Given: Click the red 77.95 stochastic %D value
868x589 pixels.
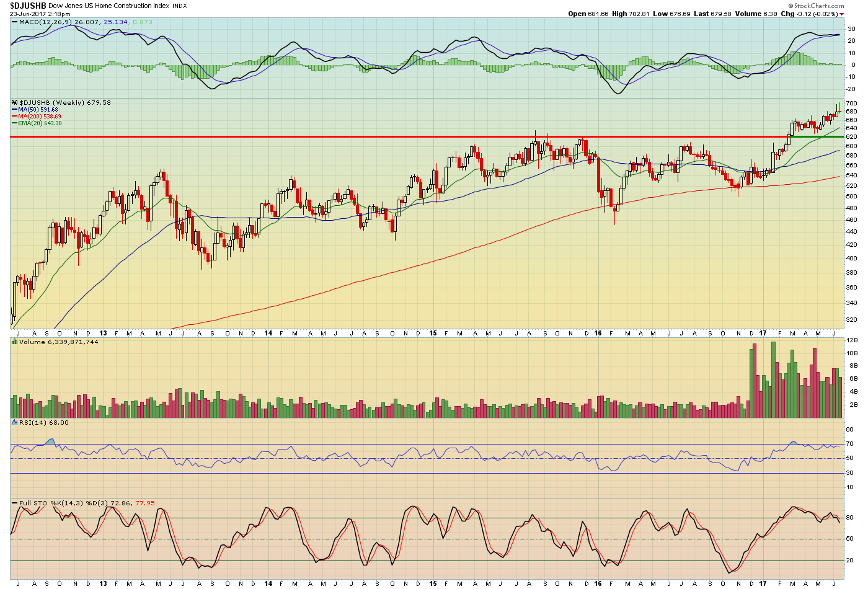Looking at the screenshot, I should pos(145,503).
